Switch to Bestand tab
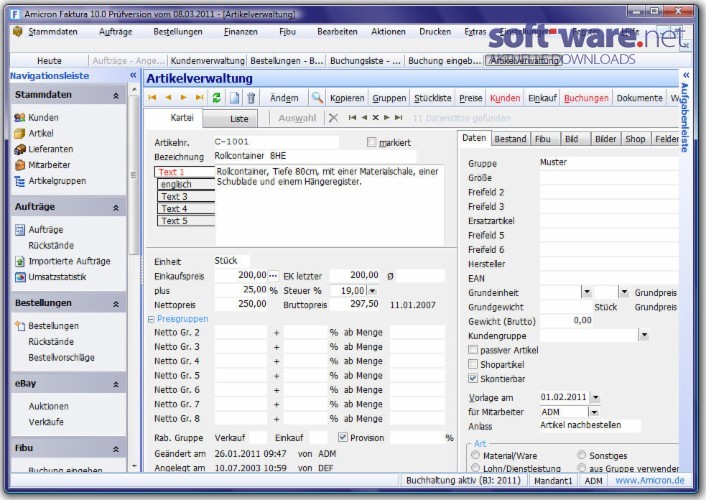Screen dimensions: 706x500 pyautogui.click(x=510, y=139)
